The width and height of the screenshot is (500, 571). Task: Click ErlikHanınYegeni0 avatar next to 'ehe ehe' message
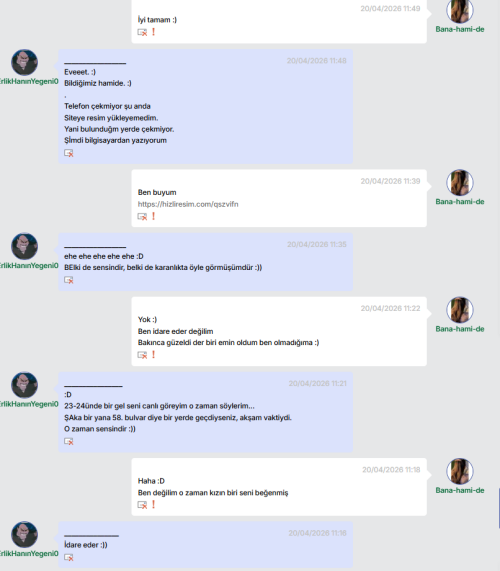(x=24, y=246)
